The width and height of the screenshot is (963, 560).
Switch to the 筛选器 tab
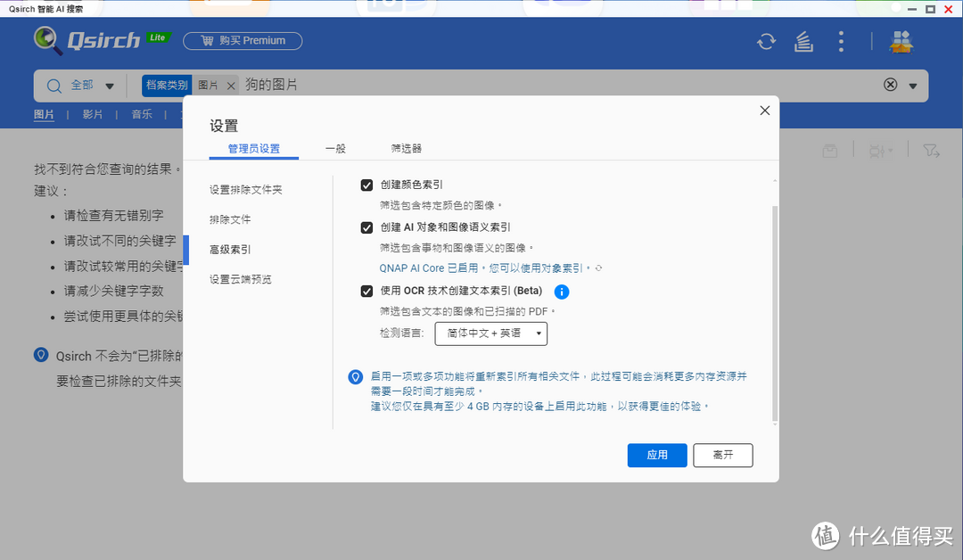pyautogui.click(x=406, y=149)
